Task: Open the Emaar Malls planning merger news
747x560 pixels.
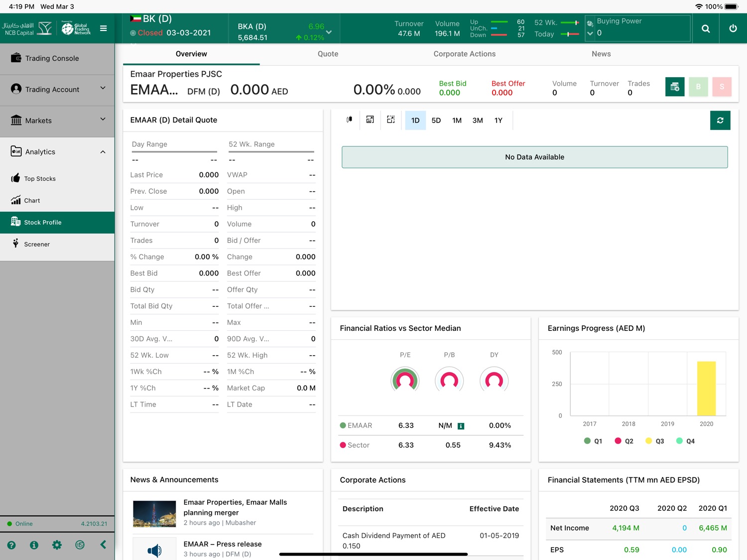Action: pos(235,507)
